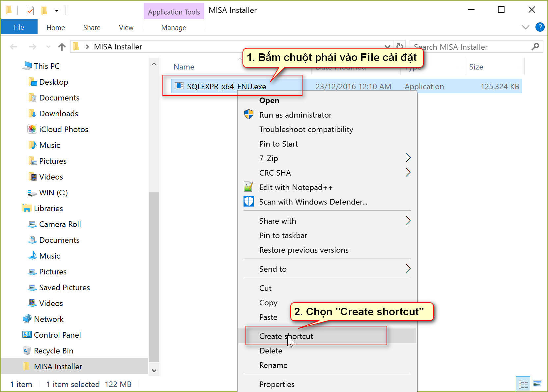Click the MISA Installer address bar path
The width and height of the screenshot is (548, 392).
[118, 47]
